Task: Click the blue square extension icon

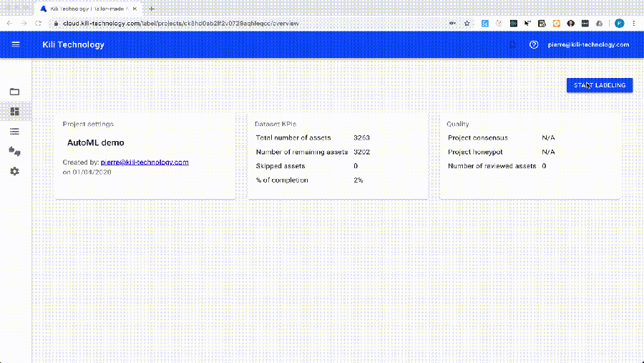Action: point(485,24)
